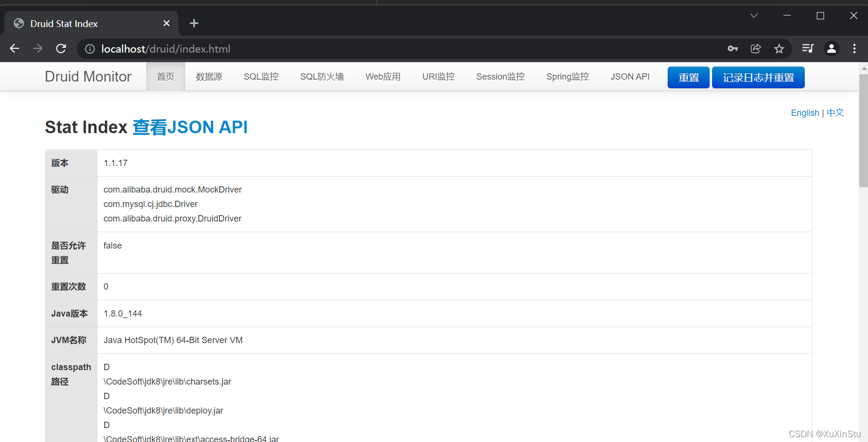Image resolution: width=868 pixels, height=442 pixels.
Task: Open the SQL监控 page
Action: click(x=261, y=77)
